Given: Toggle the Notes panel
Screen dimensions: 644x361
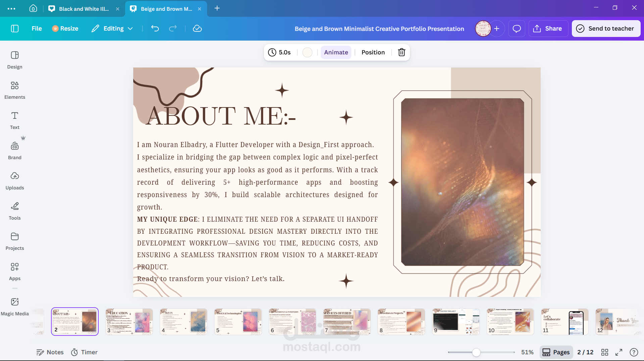Looking at the screenshot, I should pos(50,352).
